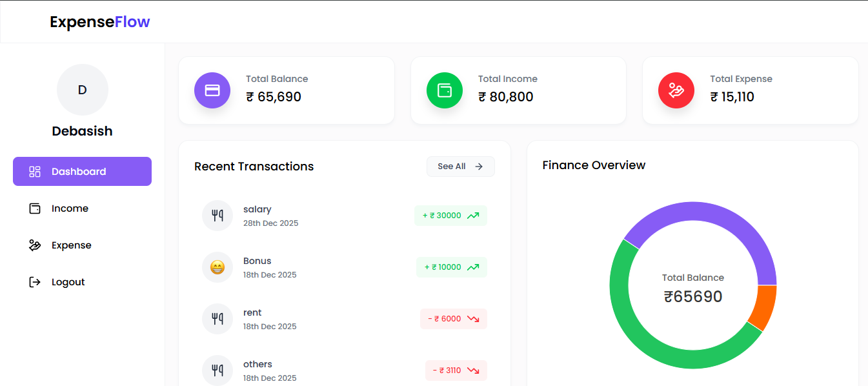The image size is (868, 386).
Task: Click the ExpenseFlow logo text
Action: (100, 22)
